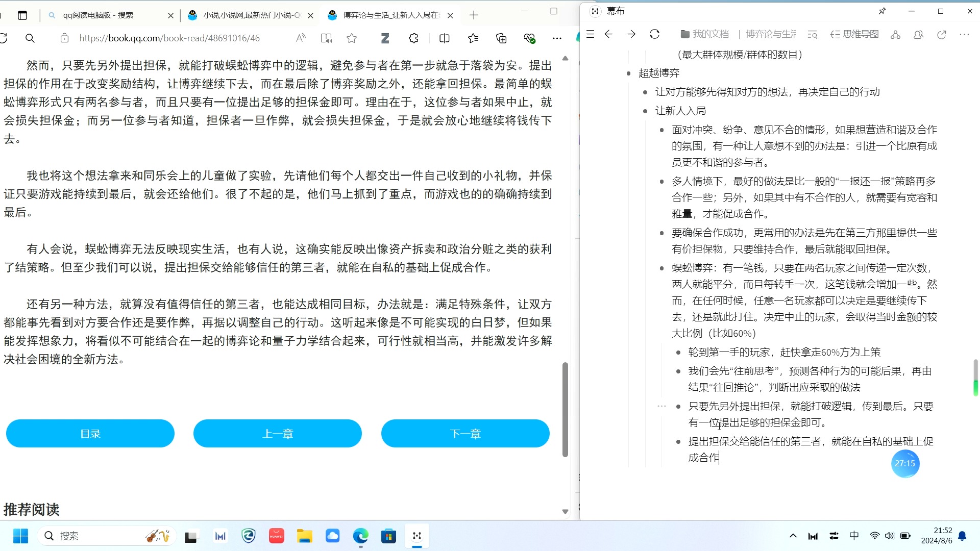Open the Mubu sidebar hamburger menu
The height and width of the screenshot is (551, 980).
pos(591,34)
